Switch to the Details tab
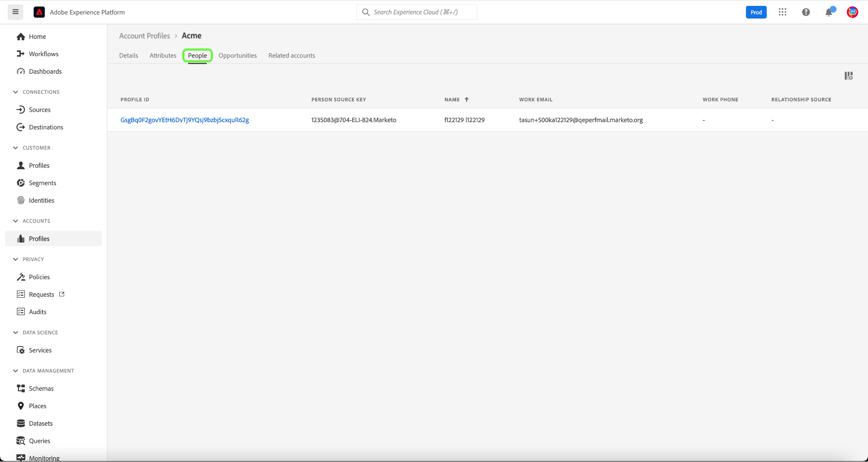 [129, 56]
